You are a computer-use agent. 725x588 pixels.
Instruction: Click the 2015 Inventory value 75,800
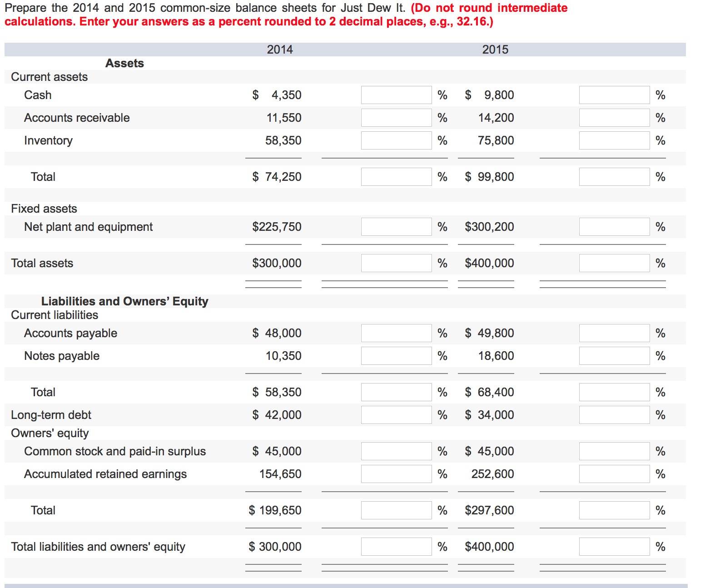coord(496,140)
